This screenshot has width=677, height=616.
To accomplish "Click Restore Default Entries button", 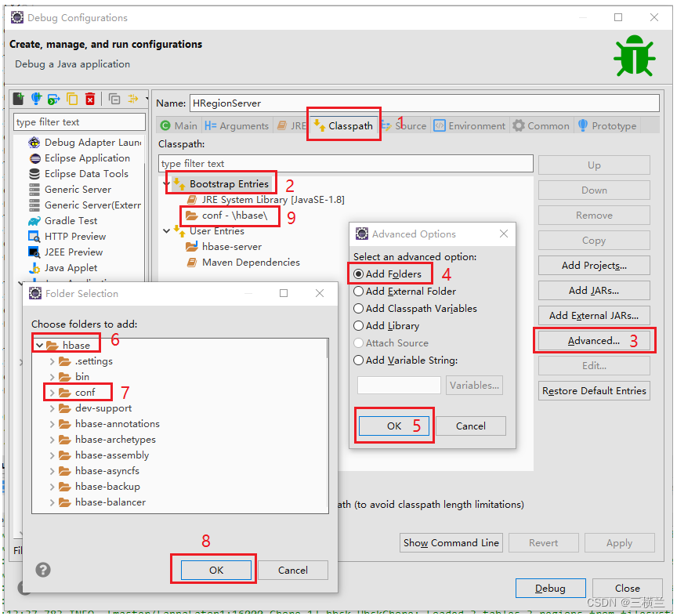I will [594, 390].
